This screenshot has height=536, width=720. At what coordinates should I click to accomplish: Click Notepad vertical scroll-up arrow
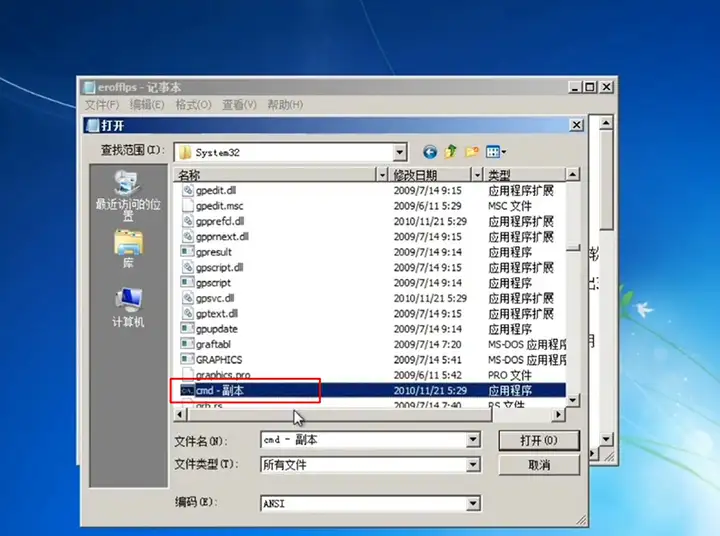pyautogui.click(x=606, y=123)
